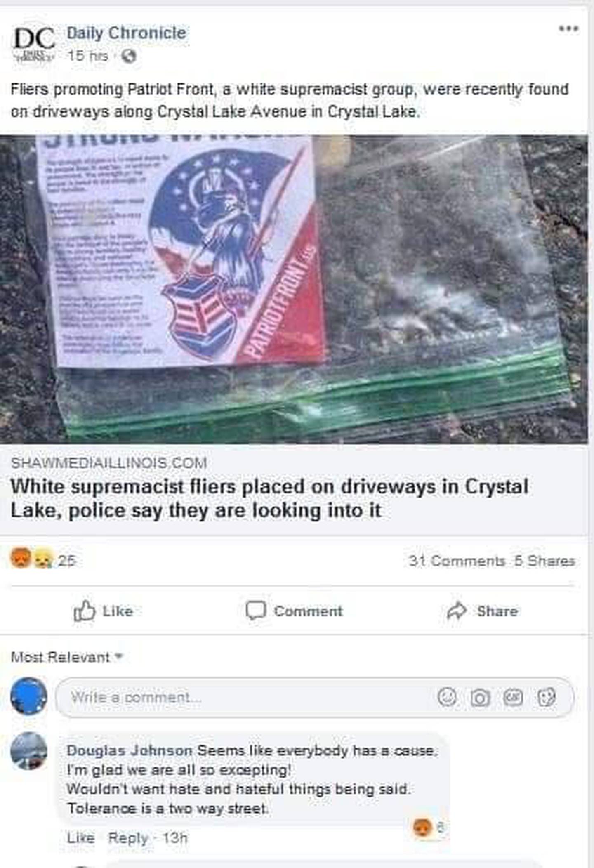Click the Daily Chronicle DC logo avatar

pyautogui.click(x=34, y=43)
